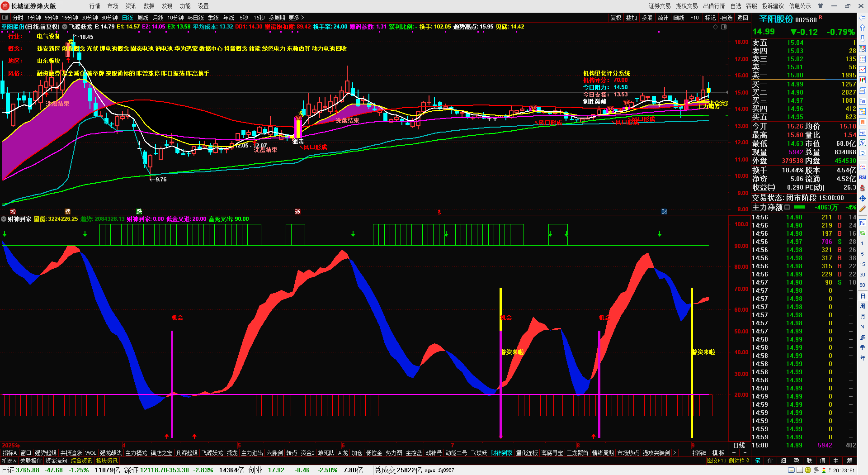This screenshot has width=868, height=475.
Task: Click the back arrow icon in right sidebar
Action: pyautogui.click(x=862, y=18)
